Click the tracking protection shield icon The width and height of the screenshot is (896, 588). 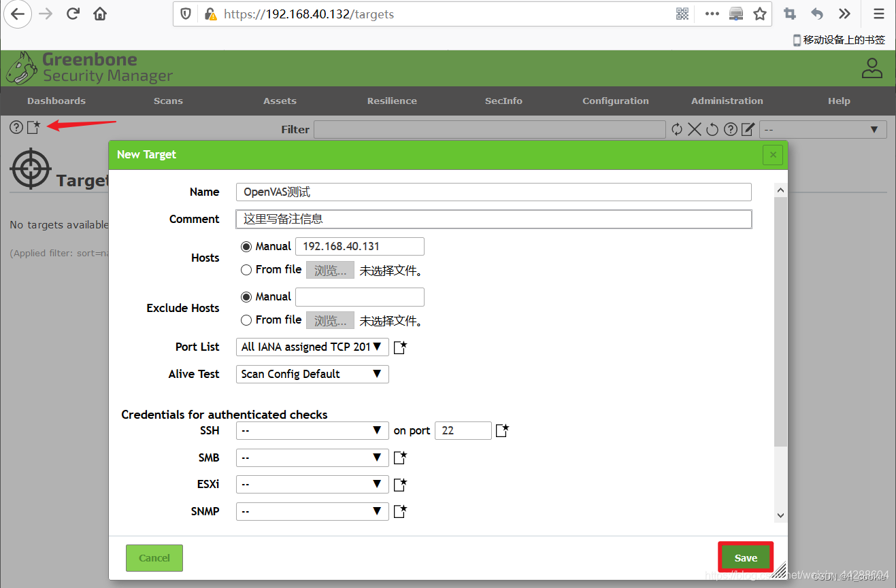pos(186,14)
